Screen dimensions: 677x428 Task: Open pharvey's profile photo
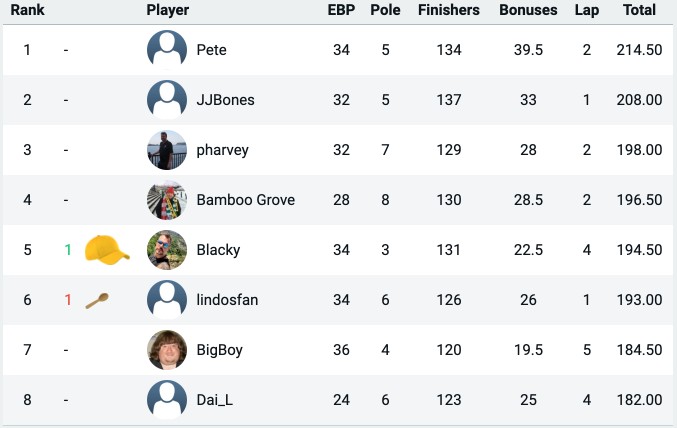167,150
